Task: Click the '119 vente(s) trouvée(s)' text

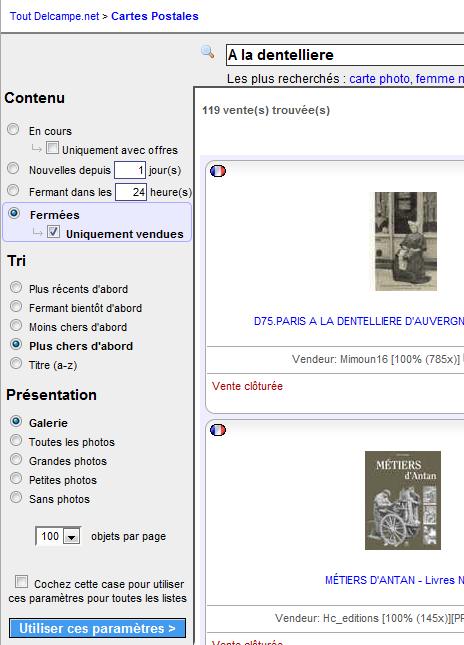Action: coord(266,110)
